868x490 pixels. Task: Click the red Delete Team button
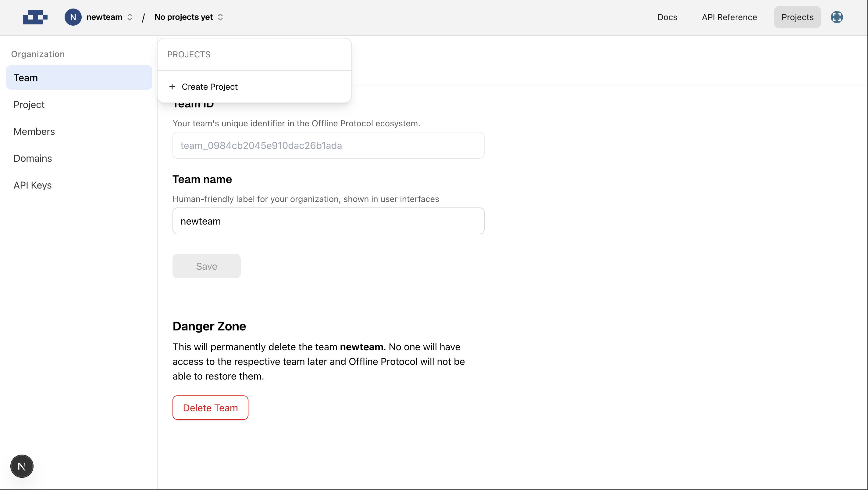210,407
